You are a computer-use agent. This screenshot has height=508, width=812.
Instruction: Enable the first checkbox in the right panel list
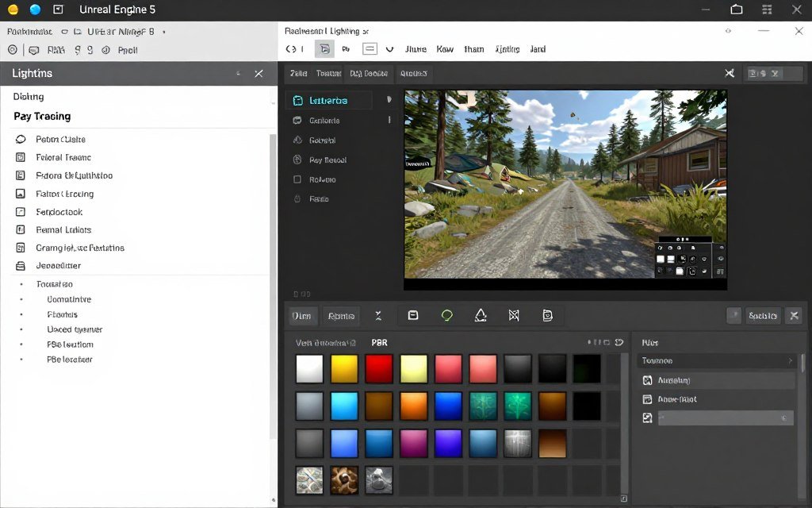click(649, 379)
